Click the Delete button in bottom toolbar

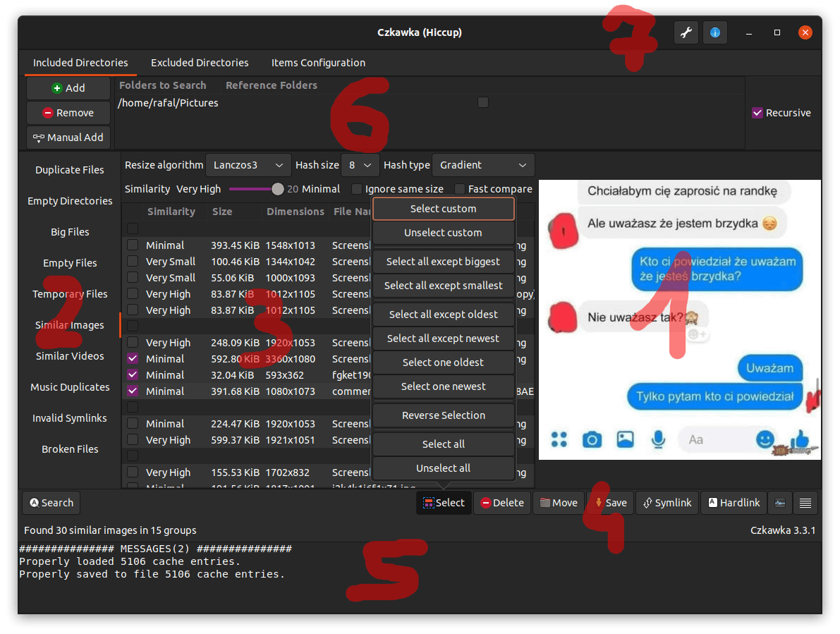501,503
